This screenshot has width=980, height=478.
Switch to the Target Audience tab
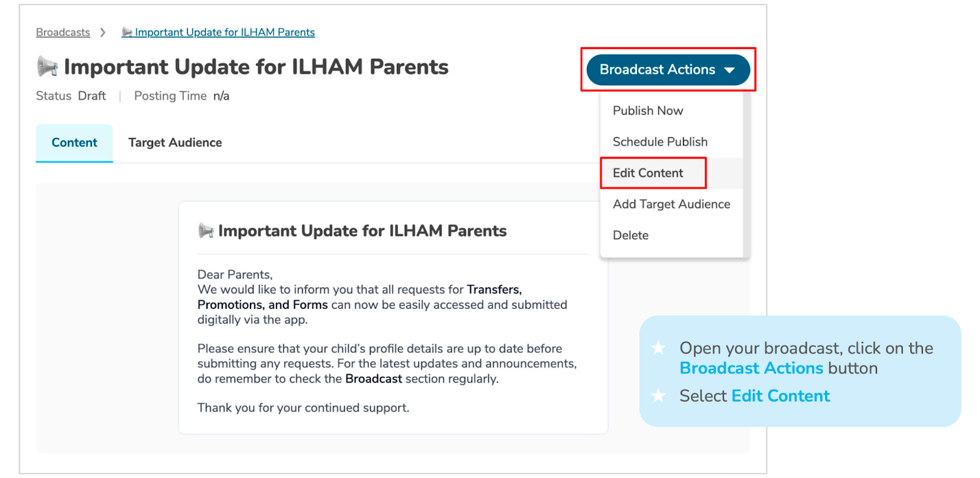point(175,143)
